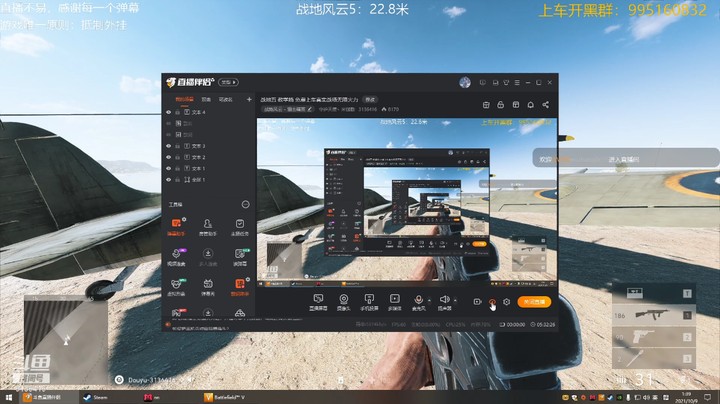Click the padlock icon above the preview

pos(501,105)
